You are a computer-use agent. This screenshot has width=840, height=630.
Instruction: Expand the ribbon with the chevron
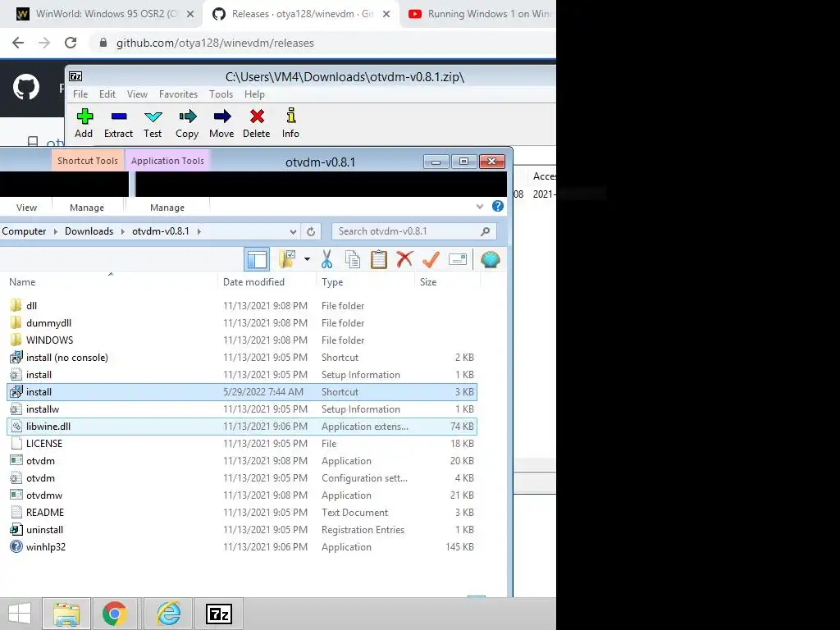479,206
